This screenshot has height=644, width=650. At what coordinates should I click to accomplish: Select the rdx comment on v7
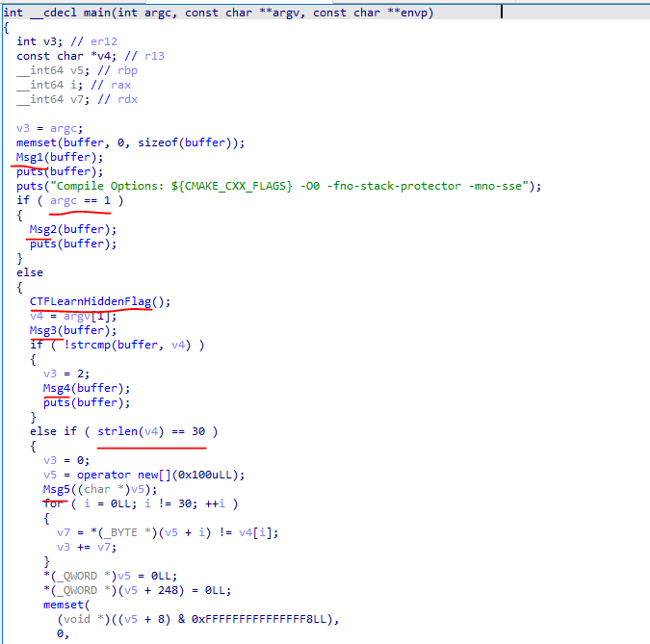coord(128,99)
